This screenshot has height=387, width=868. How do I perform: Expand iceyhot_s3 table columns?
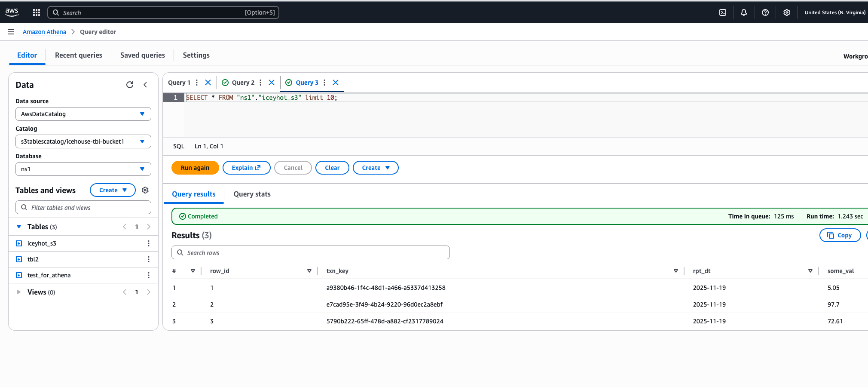pos(19,243)
